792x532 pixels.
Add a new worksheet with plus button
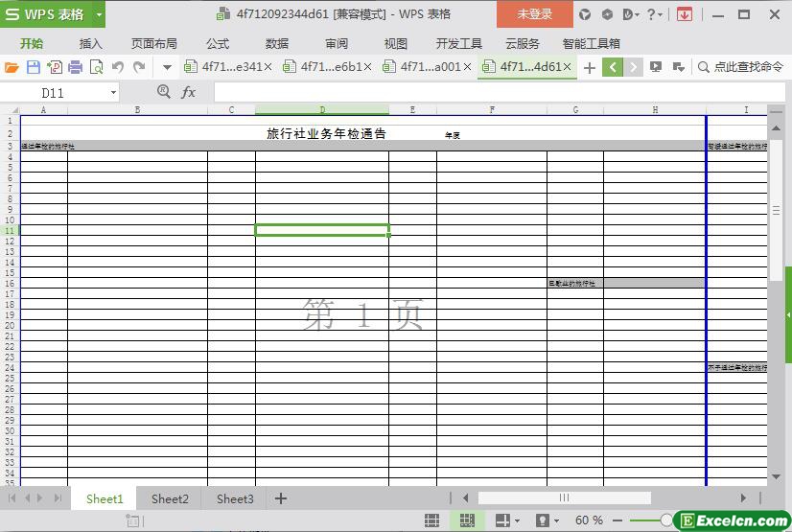click(x=281, y=498)
